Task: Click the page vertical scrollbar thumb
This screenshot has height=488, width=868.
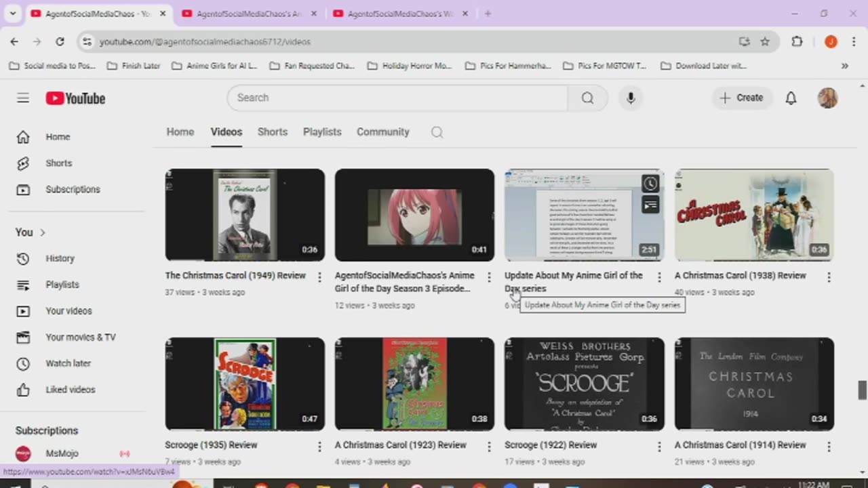Action: click(x=863, y=390)
